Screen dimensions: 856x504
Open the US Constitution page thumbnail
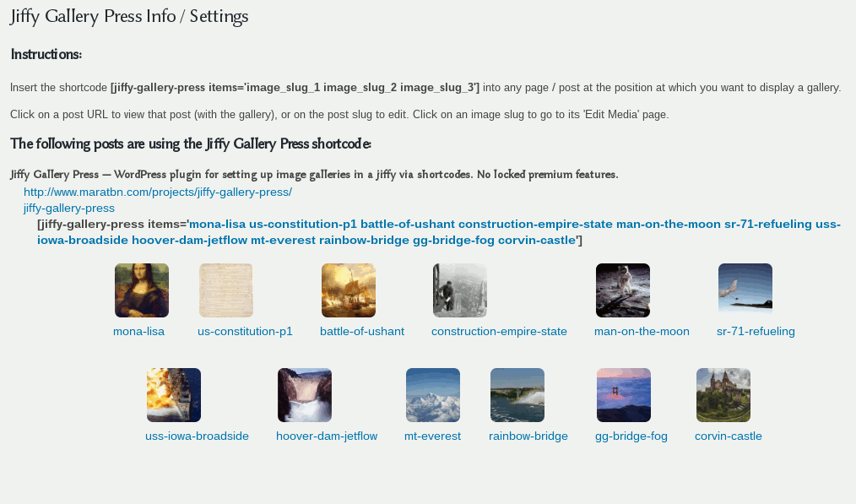click(x=226, y=290)
